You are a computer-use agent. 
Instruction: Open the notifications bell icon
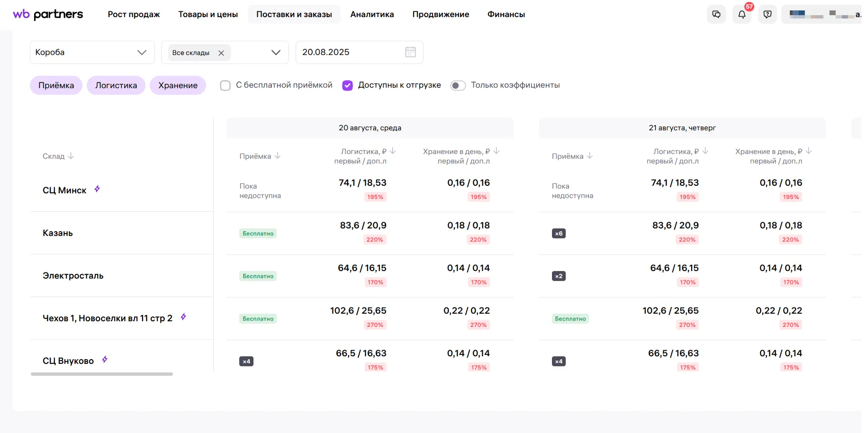pyautogui.click(x=741, y=14)
